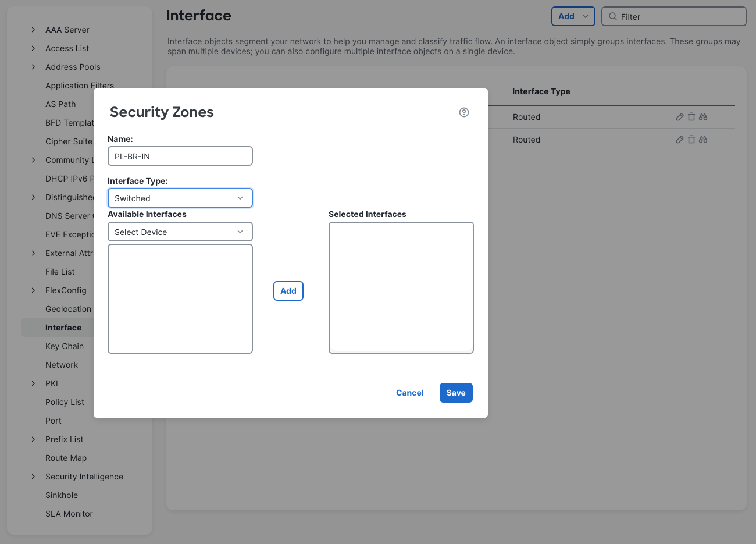
Task: Open the Select Device dropdown
Action: tap(180, 232)
